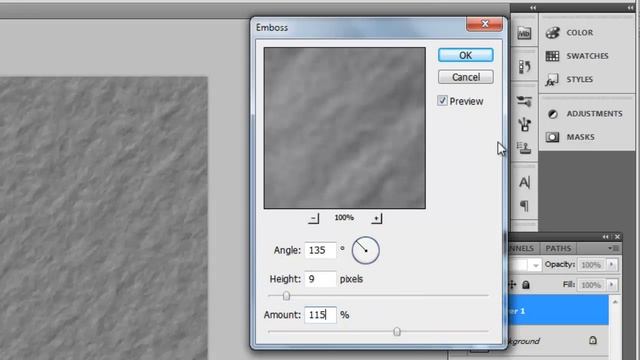Screen dimensions: 640x360
Task: Click OK in the Emboss dialog
Action: tap(466, 55)
